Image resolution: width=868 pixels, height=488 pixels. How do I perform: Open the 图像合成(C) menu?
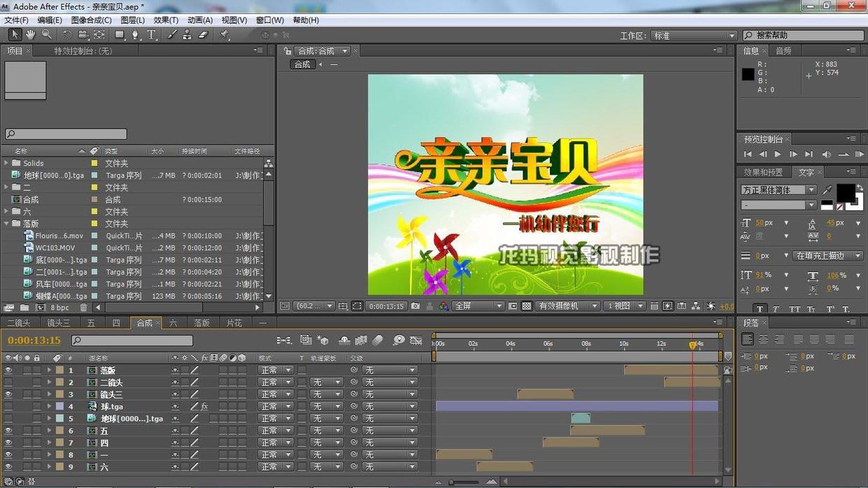point(91,20)
